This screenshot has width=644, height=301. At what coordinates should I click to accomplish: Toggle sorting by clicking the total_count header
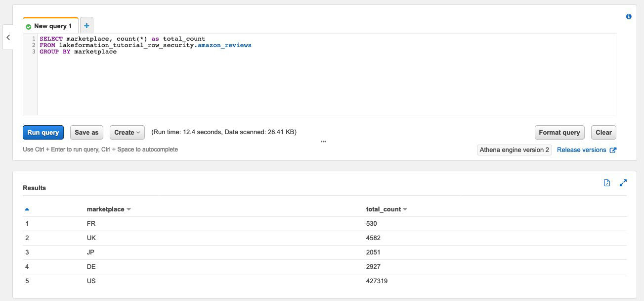(383, 209)
